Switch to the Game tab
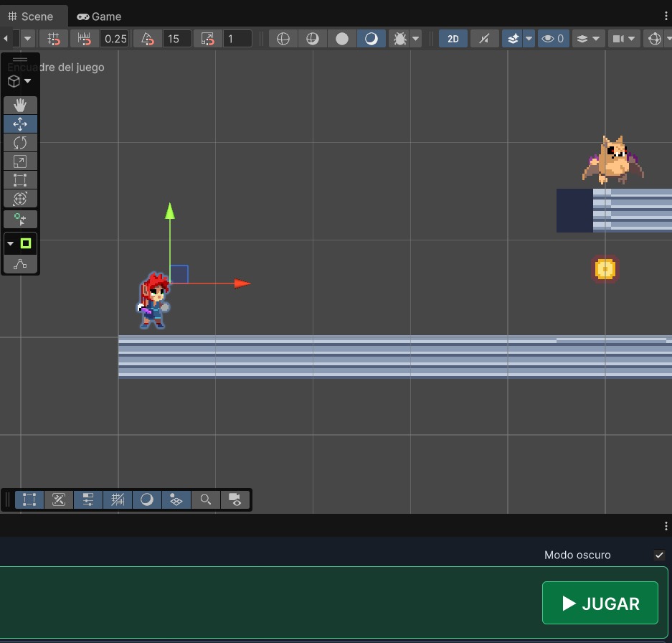Screen dimensions: 672x643 click(99, 17)
